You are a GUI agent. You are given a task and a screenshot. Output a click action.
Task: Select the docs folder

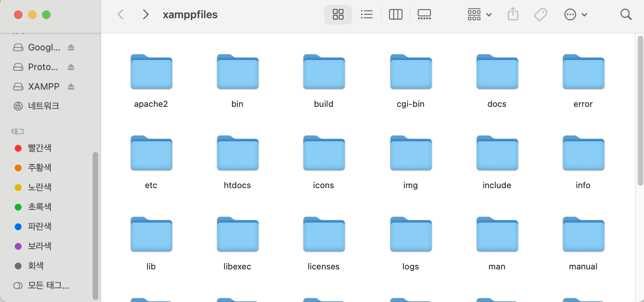tap(497, 72)
